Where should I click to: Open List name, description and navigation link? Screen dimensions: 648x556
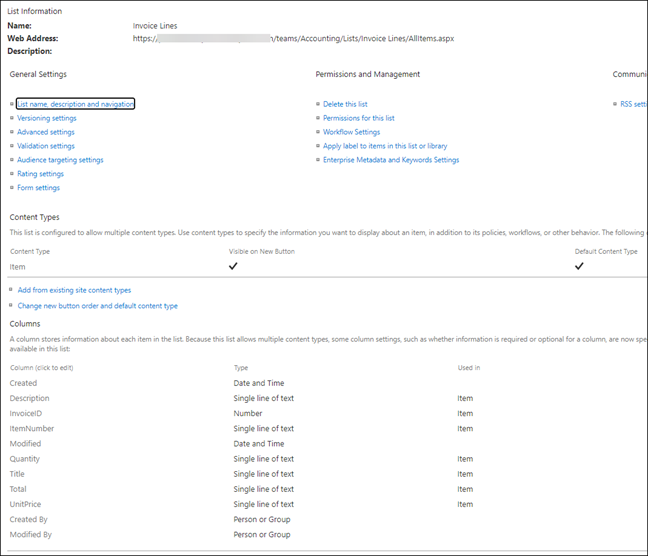coord(75,104)
